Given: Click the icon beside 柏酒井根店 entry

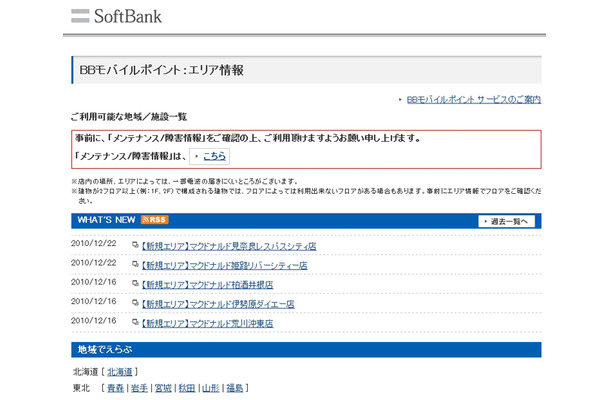Looking at the screenshot, I should click(x=135, y=283).
